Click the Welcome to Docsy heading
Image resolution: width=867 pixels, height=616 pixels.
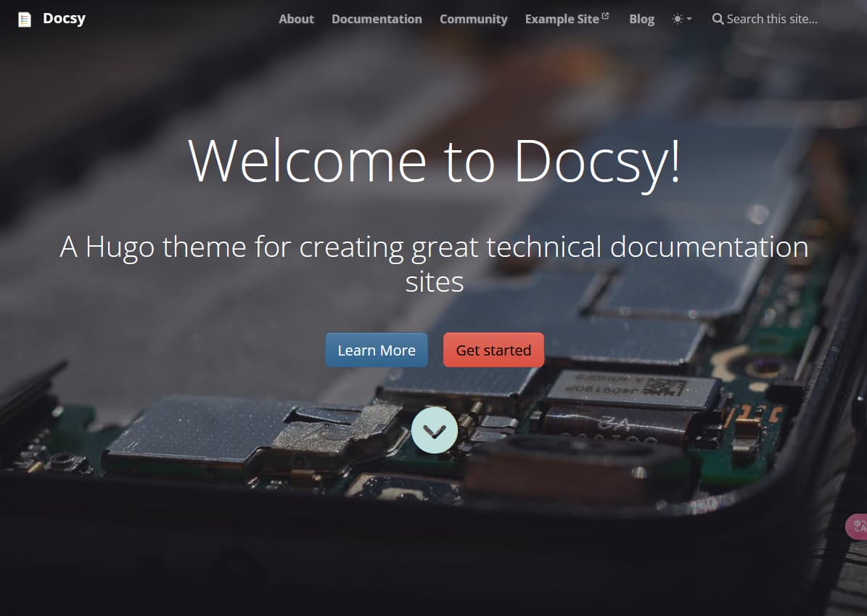tap(434, 161)
